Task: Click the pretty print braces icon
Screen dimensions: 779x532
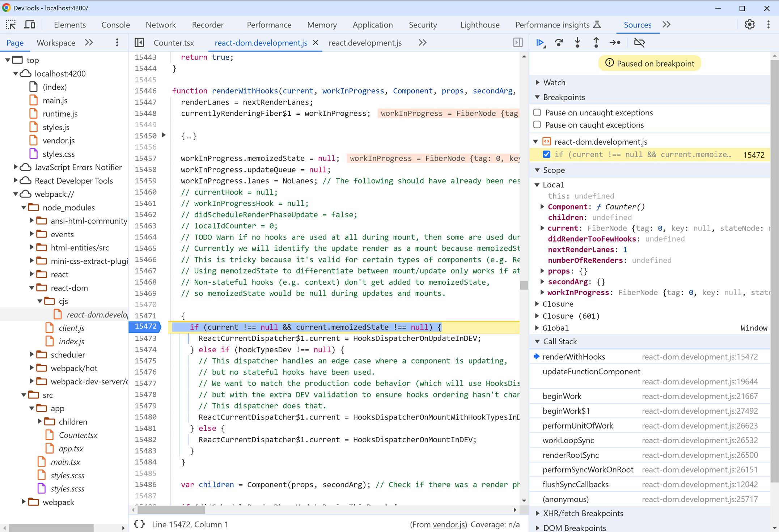Action: point(139,524)
